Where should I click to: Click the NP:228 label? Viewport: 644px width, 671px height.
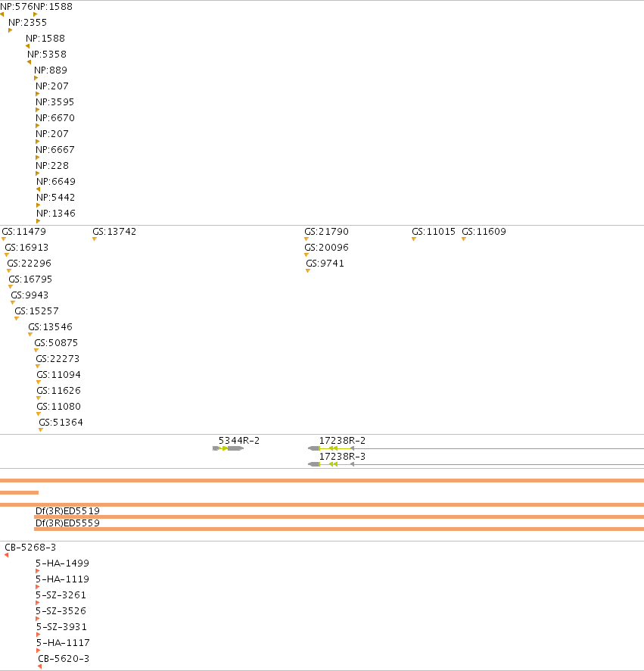[52, 166]
